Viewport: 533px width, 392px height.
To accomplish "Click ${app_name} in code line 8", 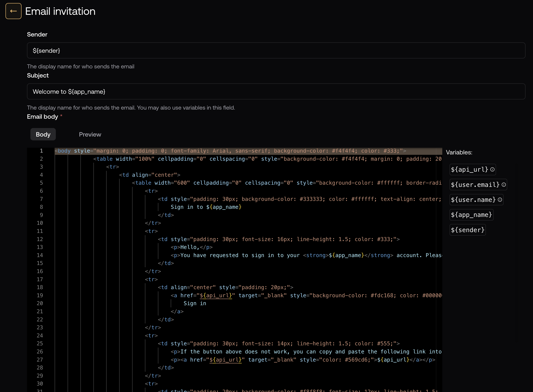I will click(x=224, y=207).
